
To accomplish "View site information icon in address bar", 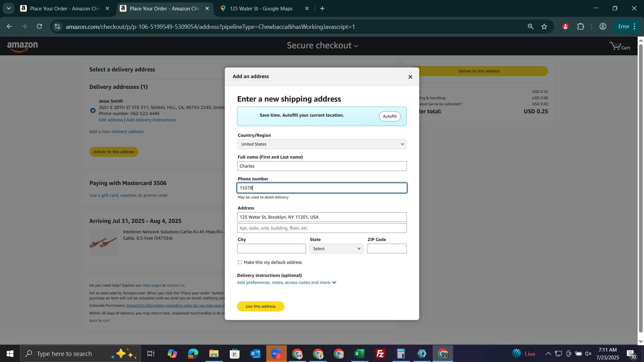I will (x=57, y=26).
